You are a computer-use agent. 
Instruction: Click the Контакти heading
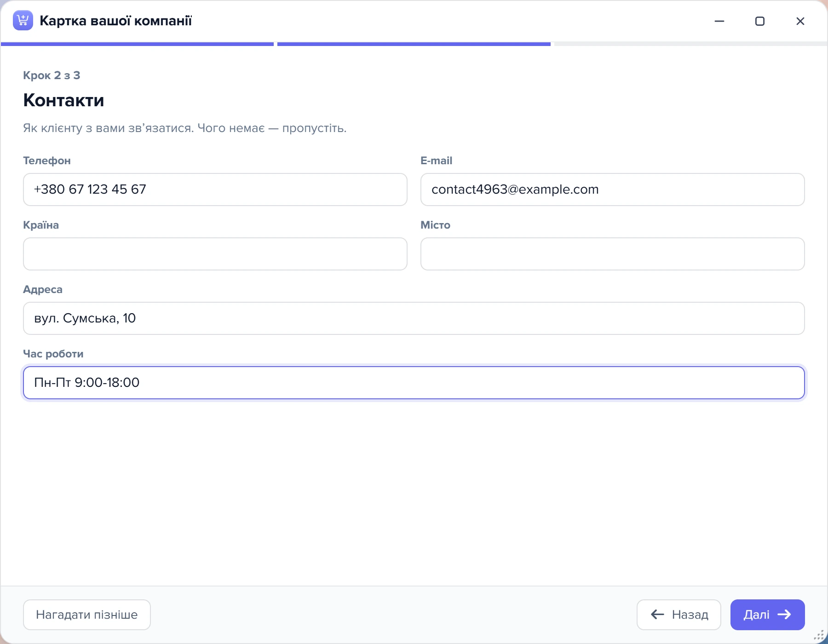click(63, 100)
